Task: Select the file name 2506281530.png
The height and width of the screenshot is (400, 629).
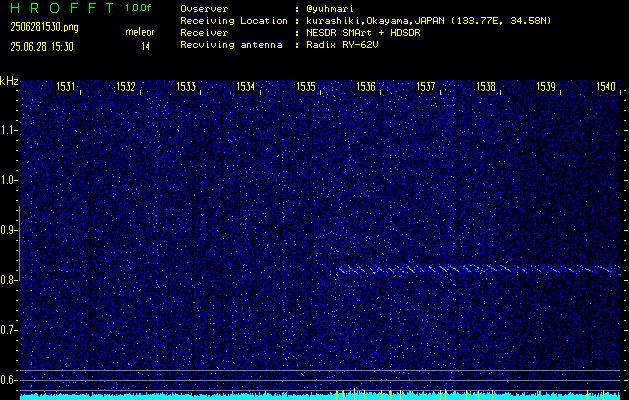Action: [45, 27]
